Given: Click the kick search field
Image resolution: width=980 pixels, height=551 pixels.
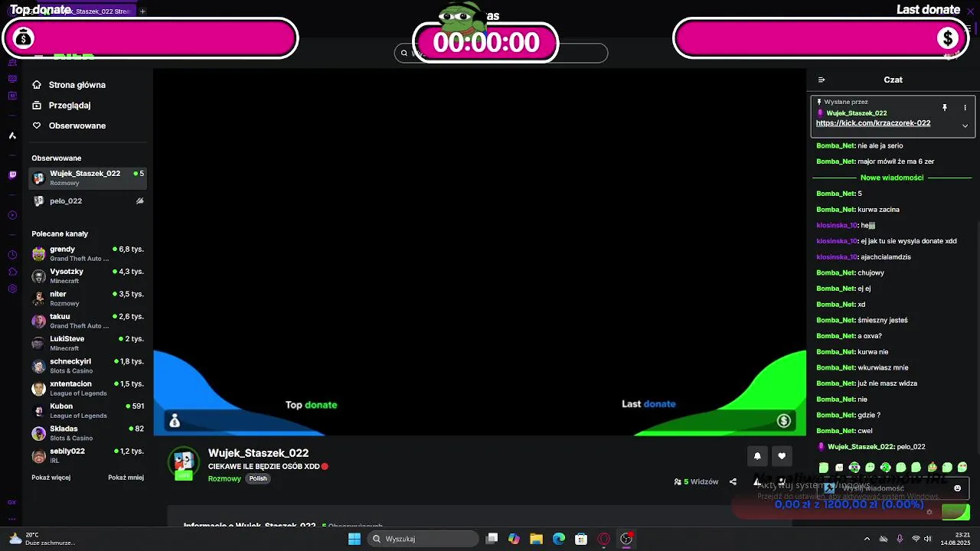Looking at the screenshot, I should [501, 54].
